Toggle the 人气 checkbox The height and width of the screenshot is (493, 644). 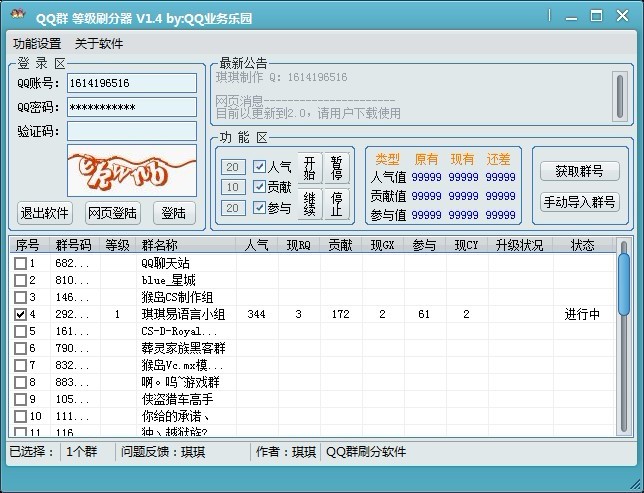pos(259,166)
